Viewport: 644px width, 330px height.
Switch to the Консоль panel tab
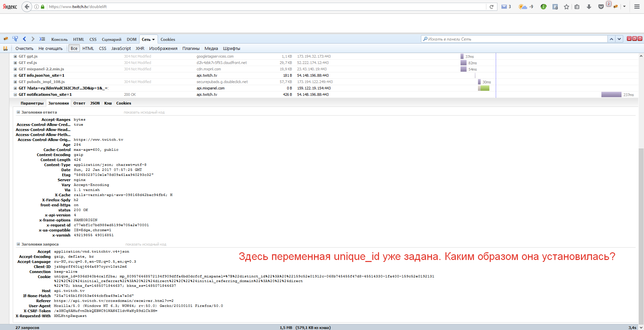point(59,40)
